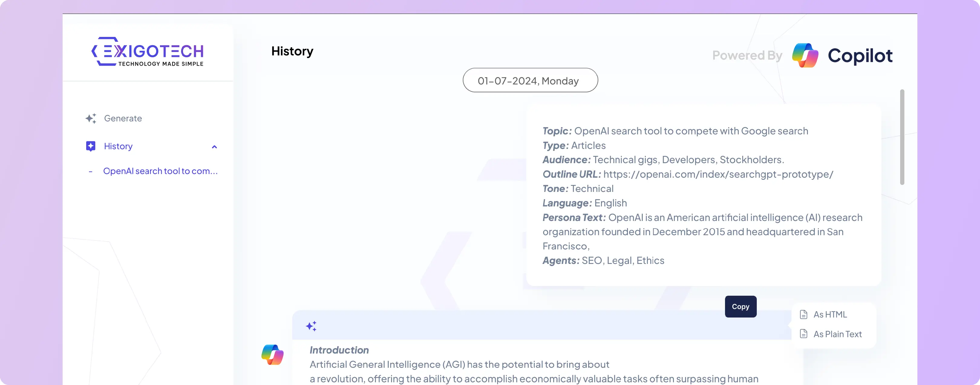980x385 pixels.
Task: Click the document icon beside As HTML
Action: click(803, 314)
